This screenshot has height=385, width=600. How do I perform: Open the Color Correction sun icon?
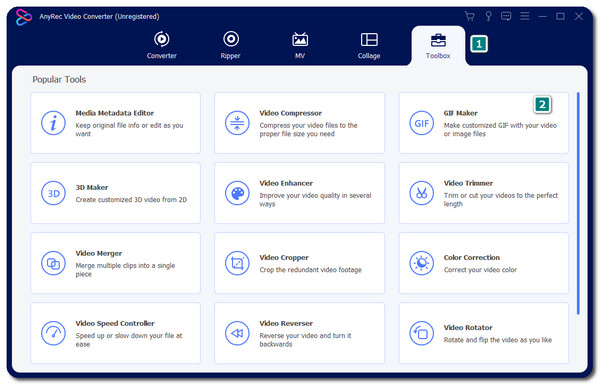point(421,263)
